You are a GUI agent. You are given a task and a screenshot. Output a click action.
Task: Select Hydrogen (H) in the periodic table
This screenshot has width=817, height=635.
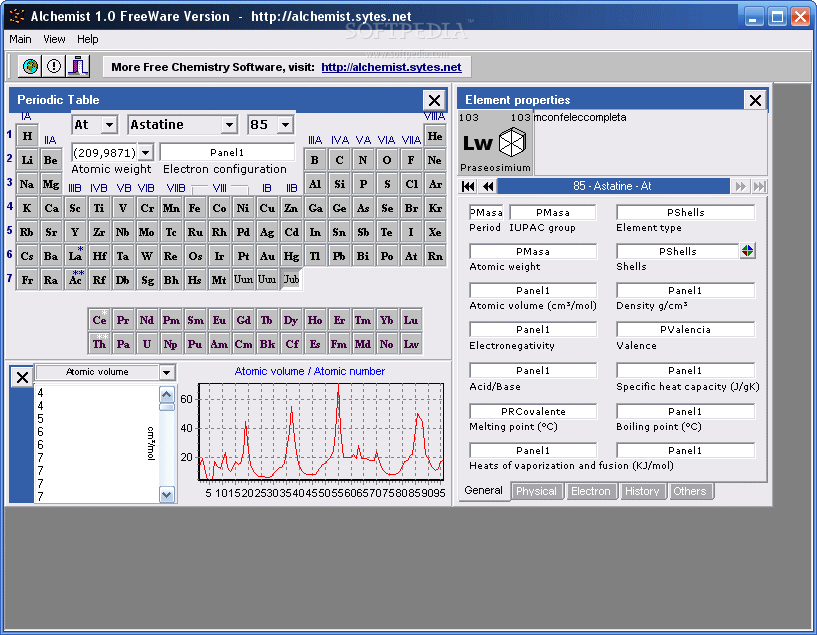click(x=27, y=136)
